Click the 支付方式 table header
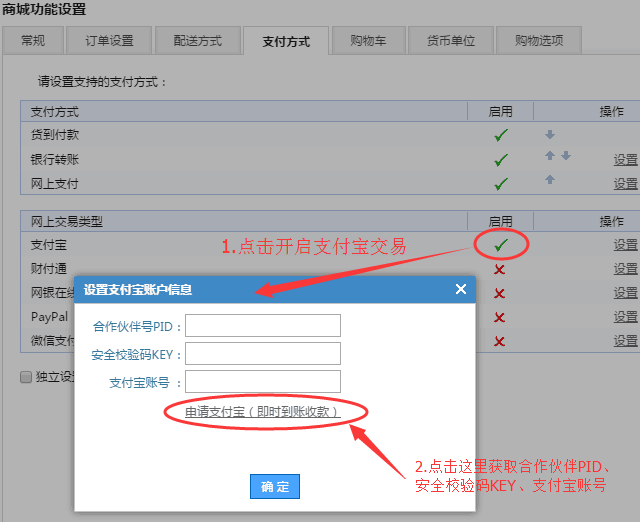This screenshot has height=522, width=640. point(55,111)
